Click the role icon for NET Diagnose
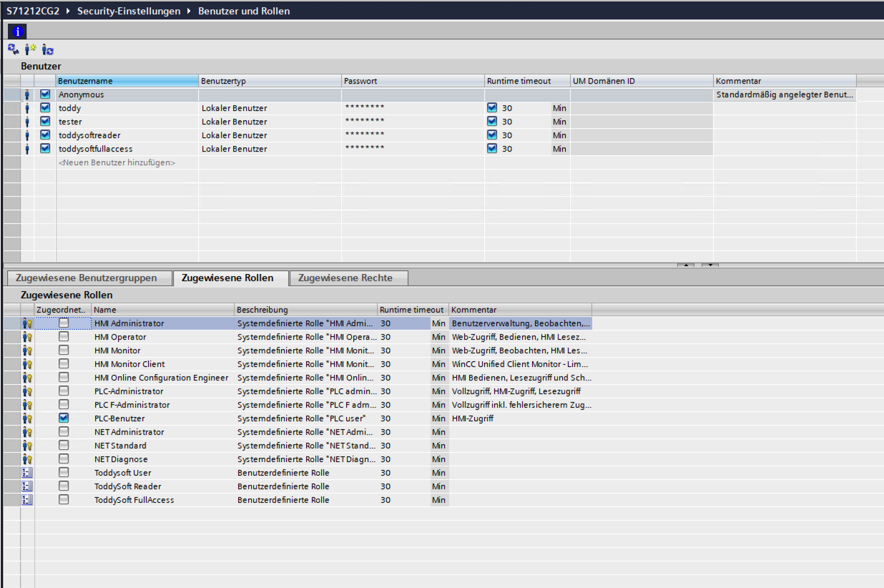 (x=27, y=459)
